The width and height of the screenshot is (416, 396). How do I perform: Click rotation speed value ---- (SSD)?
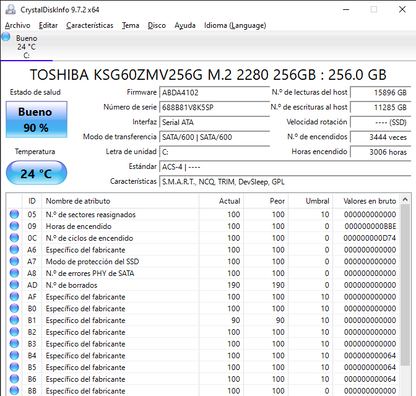(x=381, y=122)
